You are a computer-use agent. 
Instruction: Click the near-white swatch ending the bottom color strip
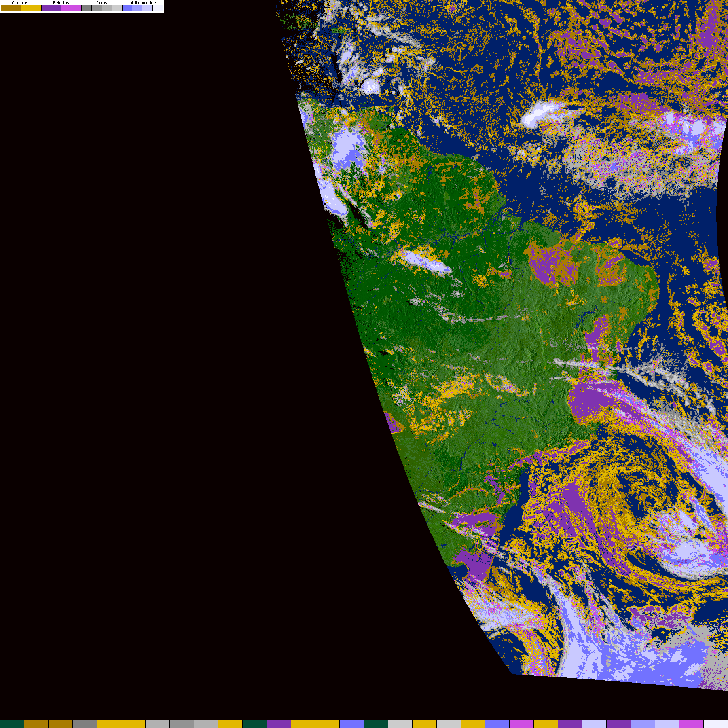(x=715, y=724)
